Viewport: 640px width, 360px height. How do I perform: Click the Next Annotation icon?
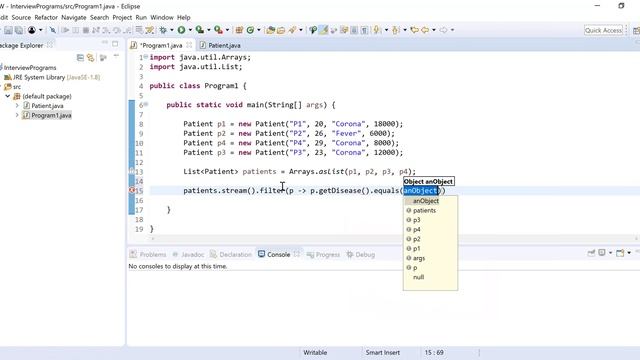click(x=376, y=30)
